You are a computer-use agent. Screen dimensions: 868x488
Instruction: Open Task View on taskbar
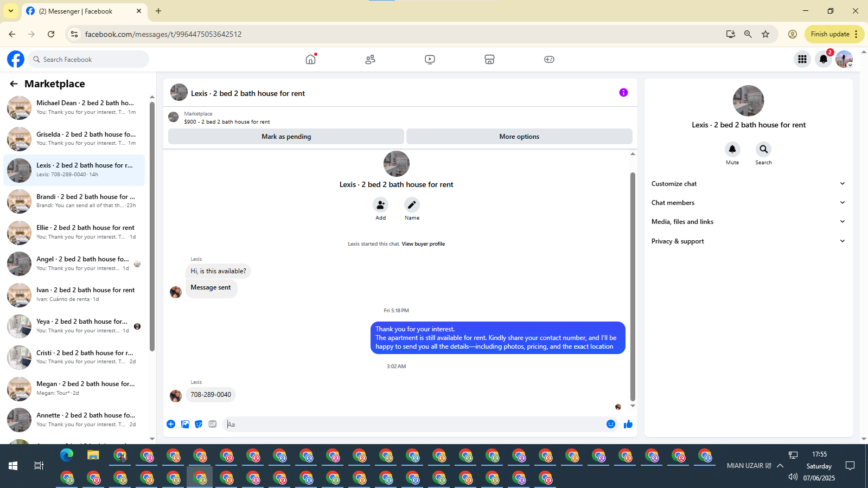(39, 466)
